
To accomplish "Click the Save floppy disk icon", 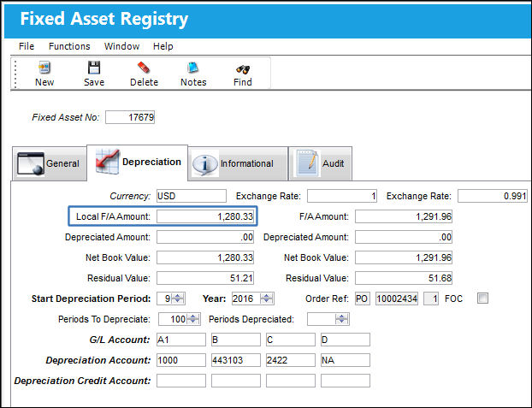I will [x=94, y=68].
